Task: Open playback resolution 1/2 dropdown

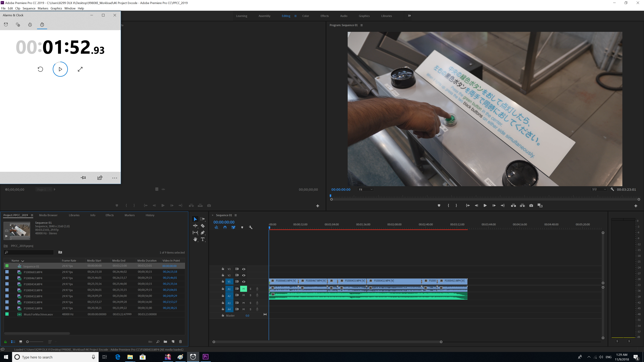Action: (599, 189)
